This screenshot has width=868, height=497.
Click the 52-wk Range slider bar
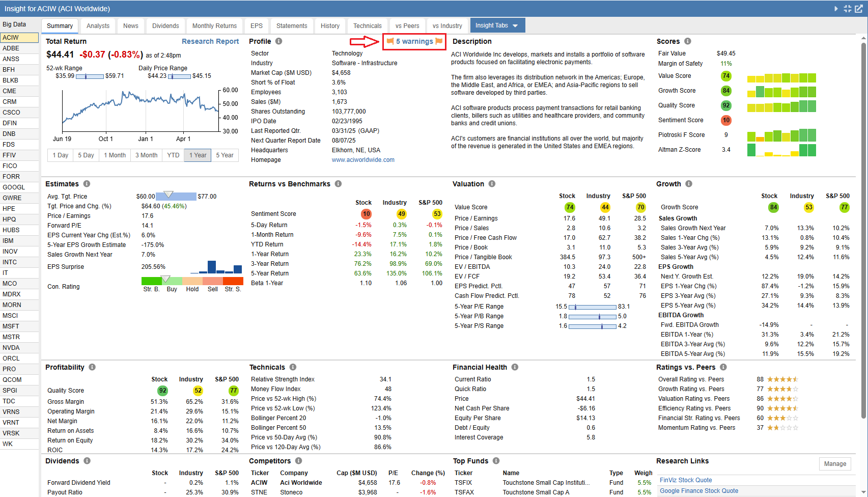pyautogui.click(x=90, y=76)
